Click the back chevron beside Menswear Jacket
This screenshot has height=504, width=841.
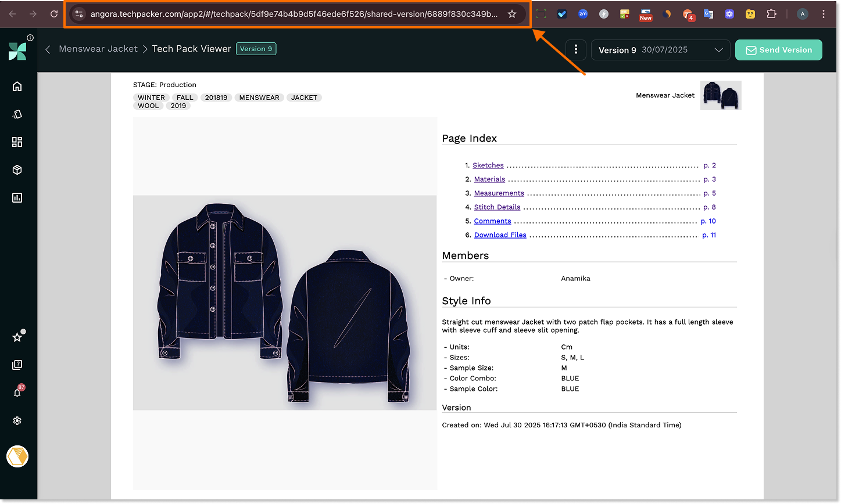pyautogui.click(x=48, y=49)
